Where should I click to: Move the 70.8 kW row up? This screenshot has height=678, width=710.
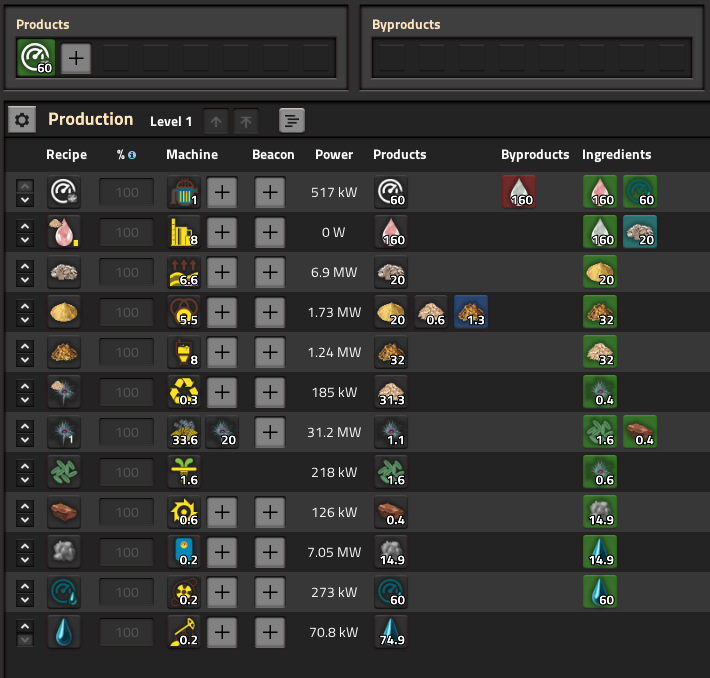(x=25, y=626)
